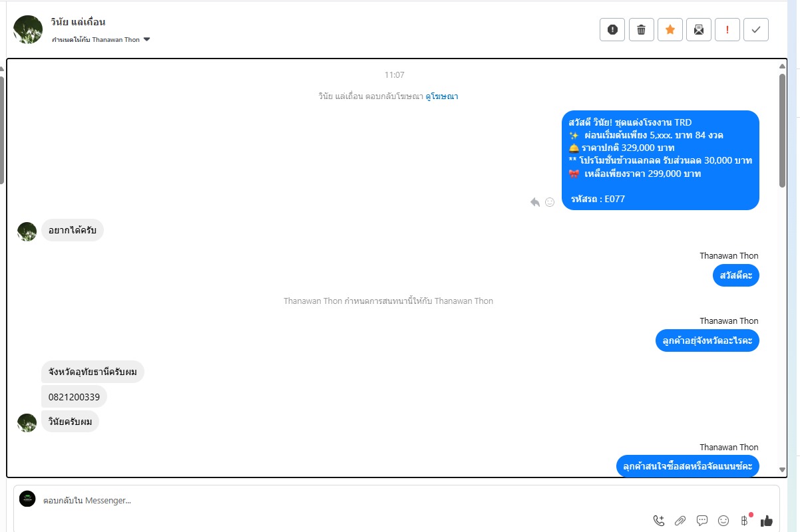The image size is (800, 532).
Task: Select the phone number 0821200339 message
Action: click(x=74, y=397)
